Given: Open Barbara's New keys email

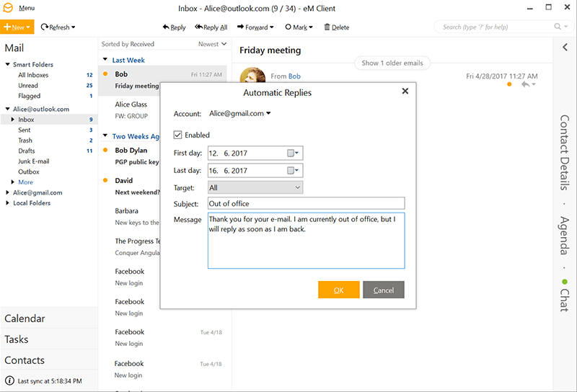Looking at the screenshot, I should pos(130,217).
